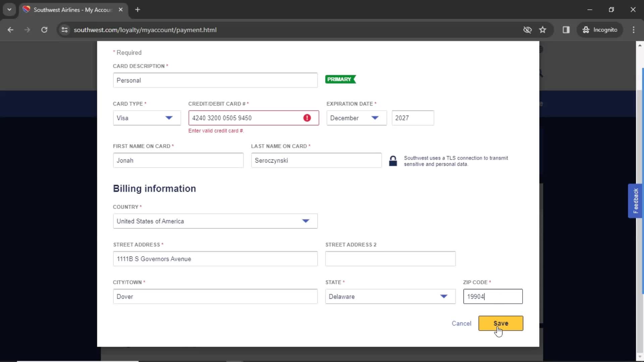
Task: Expand the State dropdown
Action: pos(444,297)
